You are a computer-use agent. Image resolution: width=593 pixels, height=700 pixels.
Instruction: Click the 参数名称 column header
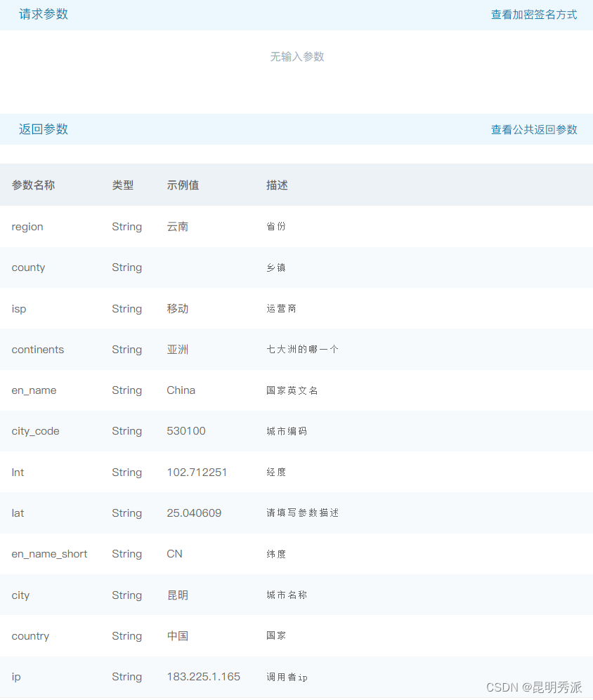[x=33, y=185]
